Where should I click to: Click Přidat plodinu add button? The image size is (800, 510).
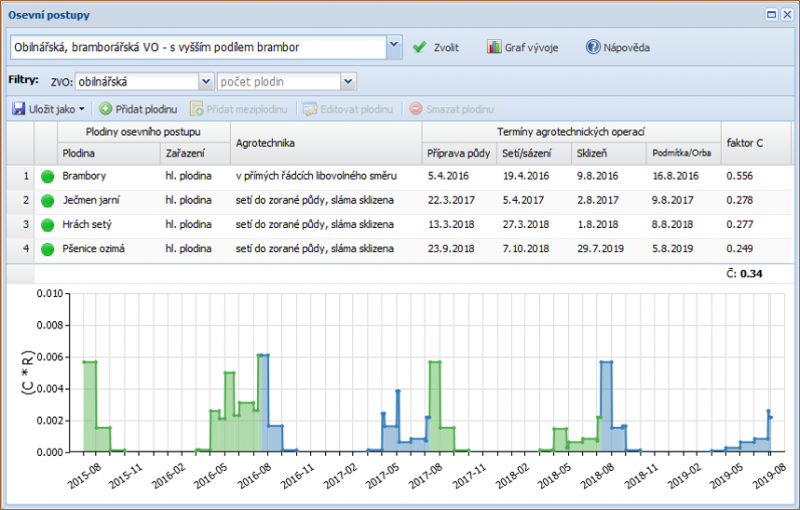[138, 108]
